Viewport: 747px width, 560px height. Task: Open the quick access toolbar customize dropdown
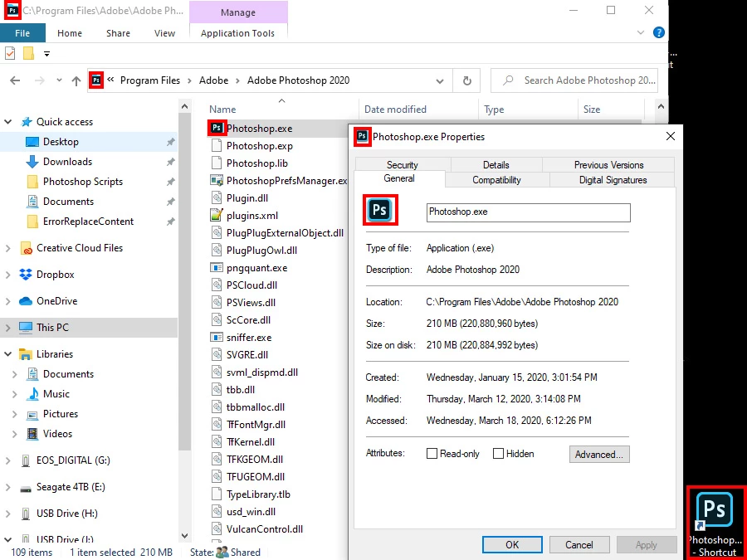[x=46, y=53]
